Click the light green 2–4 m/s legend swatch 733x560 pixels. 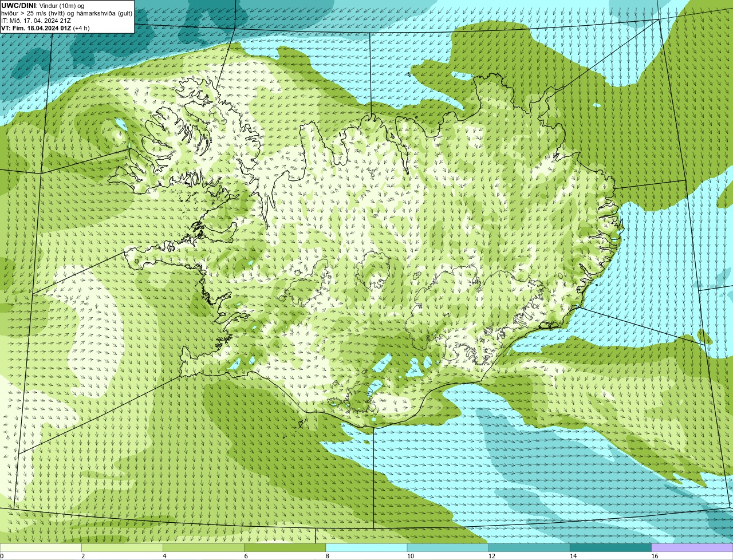(122, 548)
